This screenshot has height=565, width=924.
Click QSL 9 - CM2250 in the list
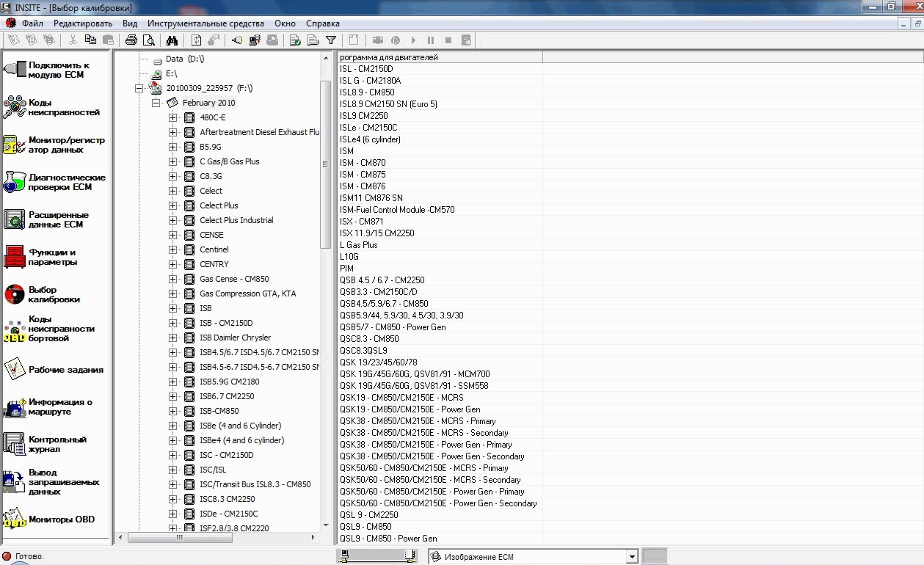pos(369,515)
